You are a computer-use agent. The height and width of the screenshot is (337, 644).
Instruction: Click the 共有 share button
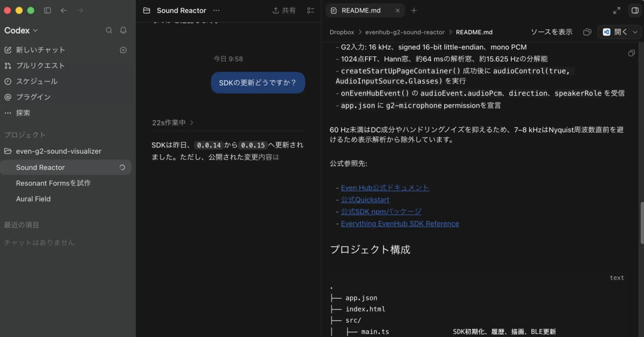pos(284,10)
